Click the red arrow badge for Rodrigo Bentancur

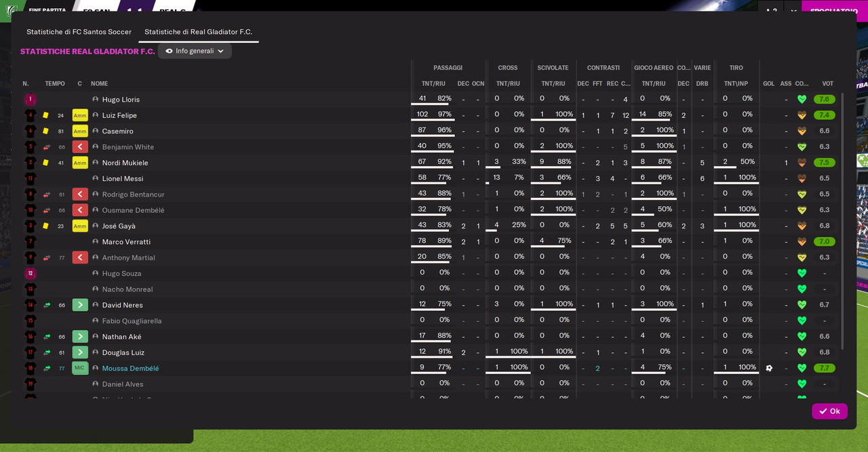80,194
